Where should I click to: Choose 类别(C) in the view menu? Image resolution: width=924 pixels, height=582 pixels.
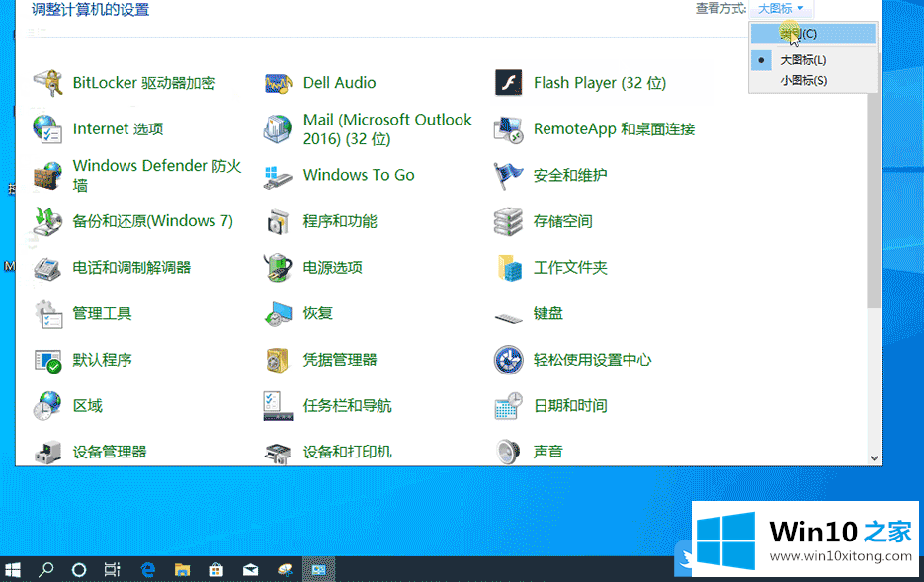pos(812,34)
